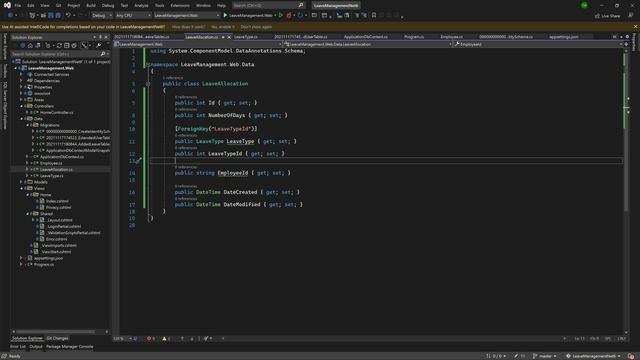The height and width of the screenshot is (360, 640).
Task: Click the Undo arrow in the toolbar
Action: coord(68,16)
